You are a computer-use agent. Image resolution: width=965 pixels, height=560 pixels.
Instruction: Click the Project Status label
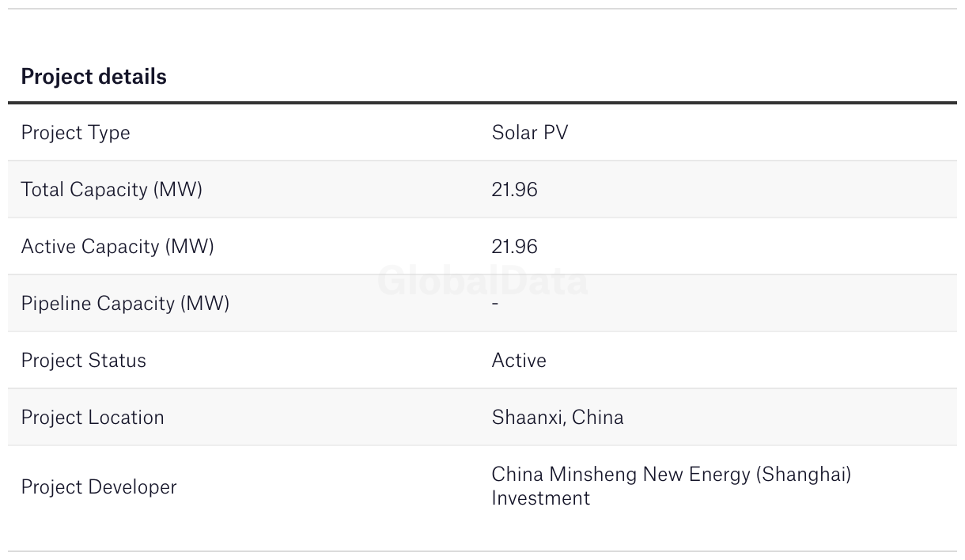[83, 361]
